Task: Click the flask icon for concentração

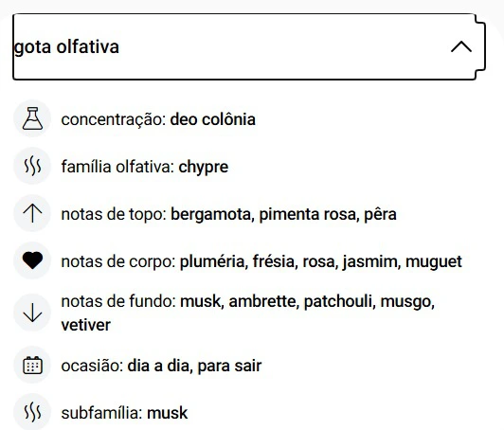Action: pos(32,118)
